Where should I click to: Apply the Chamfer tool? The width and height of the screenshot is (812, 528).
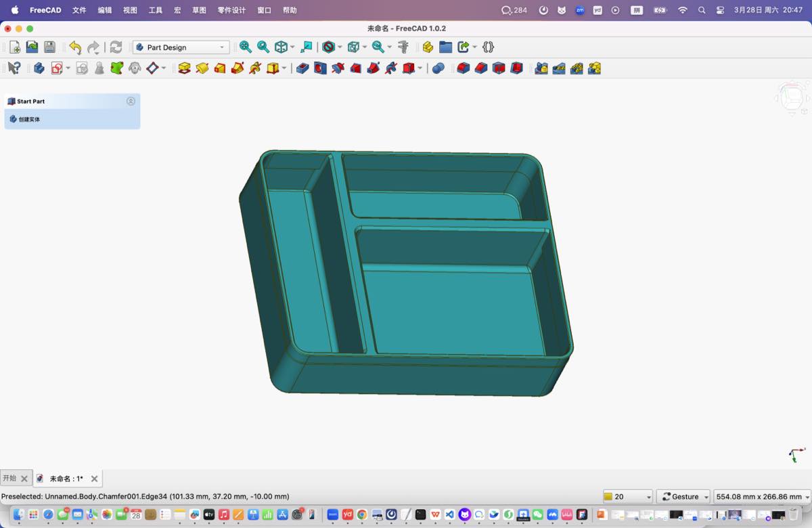481,68
